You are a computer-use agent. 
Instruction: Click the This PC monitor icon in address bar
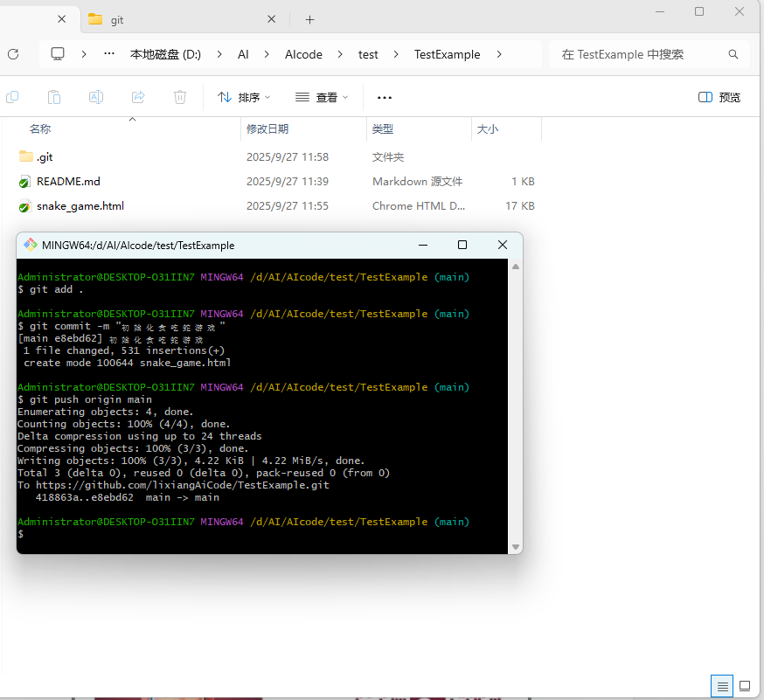58,54
